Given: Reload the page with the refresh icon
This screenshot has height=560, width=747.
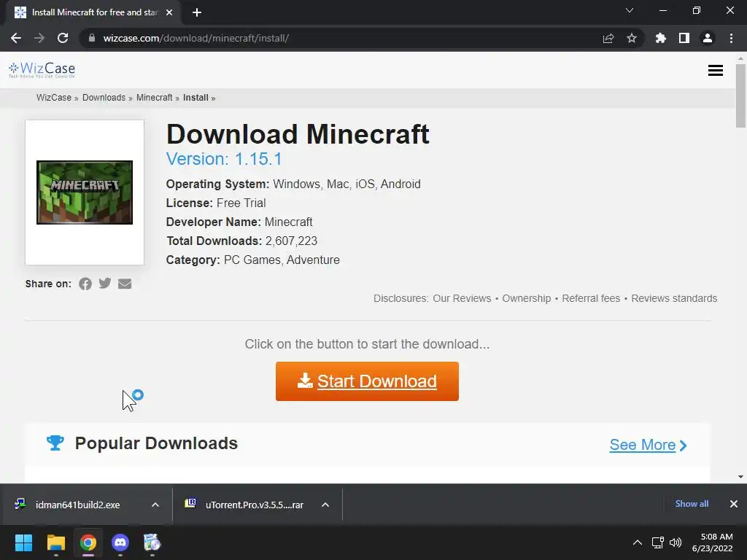Looking at the screenshot, I should coord(63,38).
